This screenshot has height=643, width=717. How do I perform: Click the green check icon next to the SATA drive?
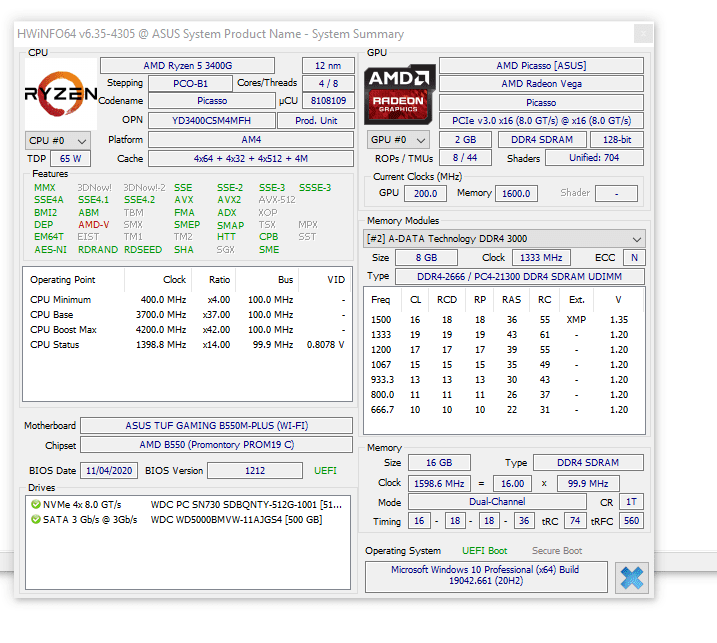click(36, 520)
